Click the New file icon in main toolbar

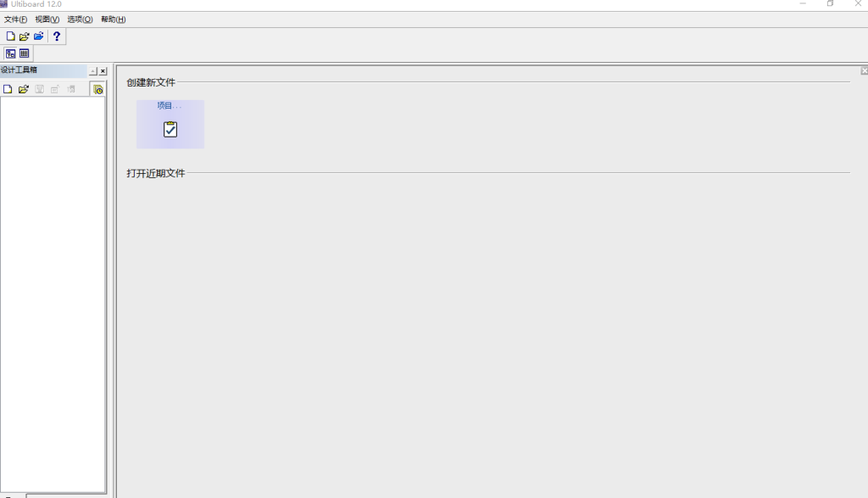10,36
